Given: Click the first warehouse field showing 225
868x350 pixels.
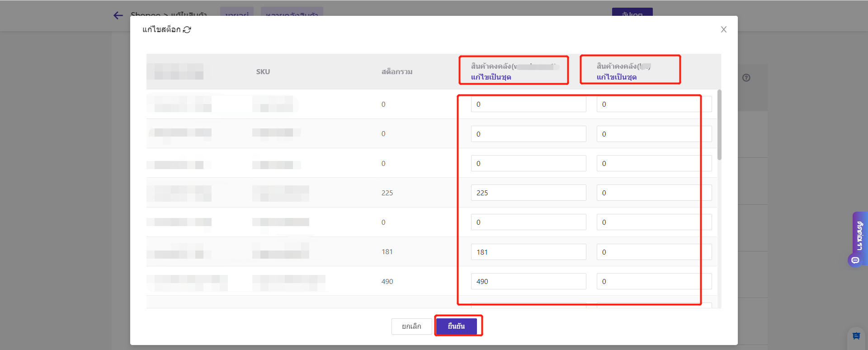Looking at the screenshot, I should pos(528,193).
